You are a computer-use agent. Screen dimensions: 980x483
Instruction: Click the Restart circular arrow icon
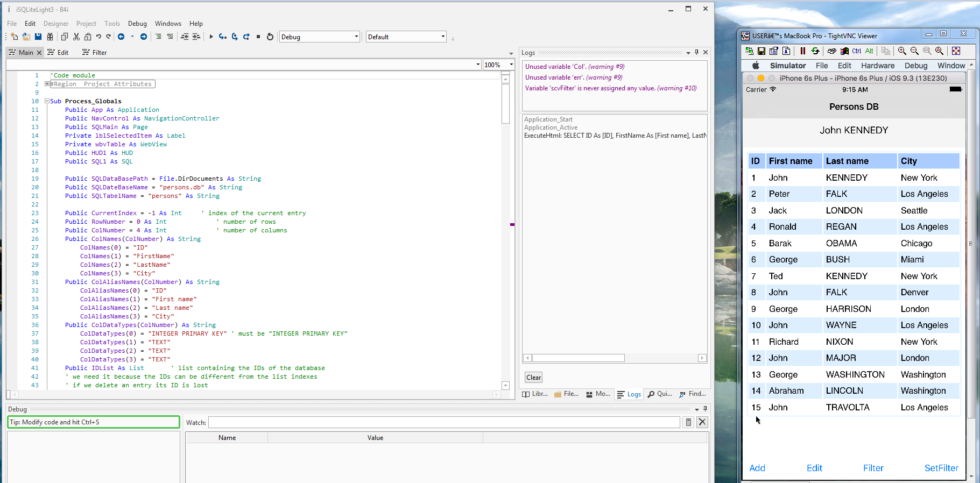pyautogui.click(x=270, y=37)
